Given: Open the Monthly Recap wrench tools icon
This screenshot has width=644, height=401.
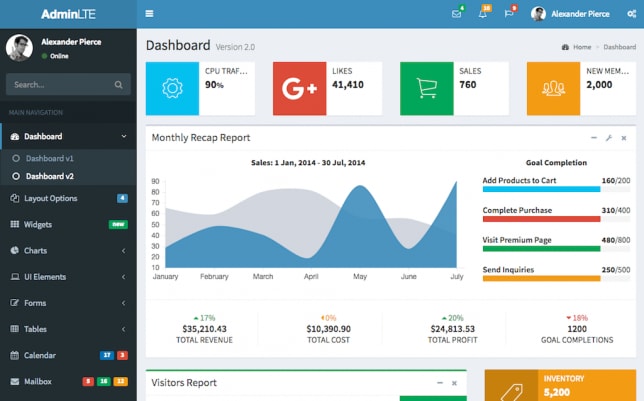Looking at the screenshot, I should tap(609, 138).
